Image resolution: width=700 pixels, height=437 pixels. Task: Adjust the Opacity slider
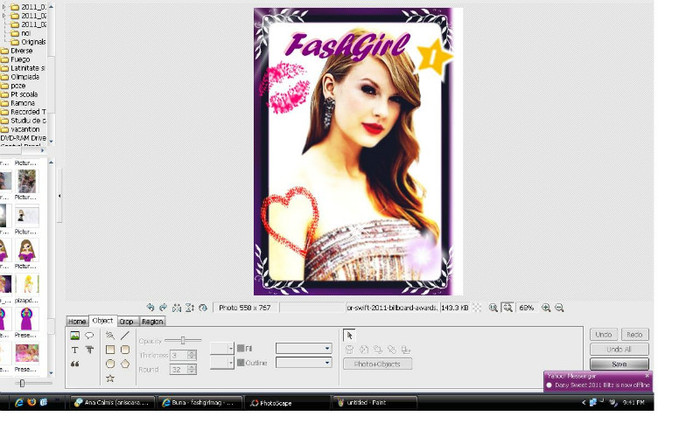pyautogui.click(x=183, y=341)
